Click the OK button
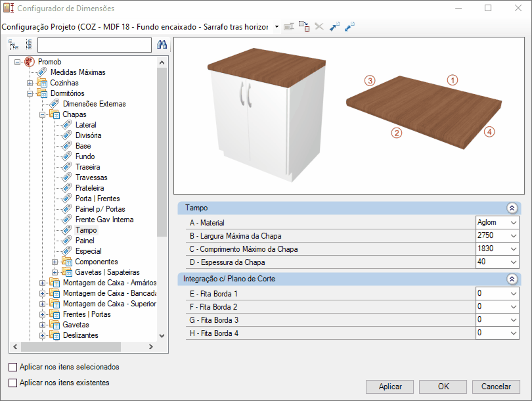This screenshot has height=401, width=532. [x=443, y=387]
